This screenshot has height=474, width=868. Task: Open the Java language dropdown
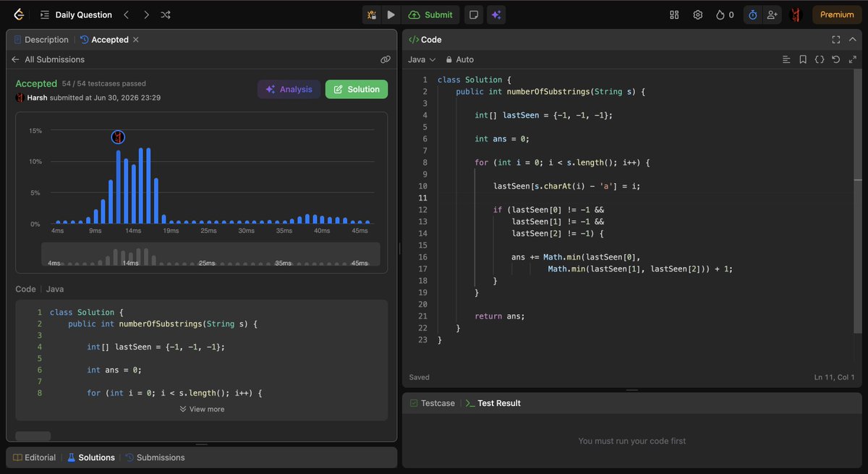click(x=422, y=59)
